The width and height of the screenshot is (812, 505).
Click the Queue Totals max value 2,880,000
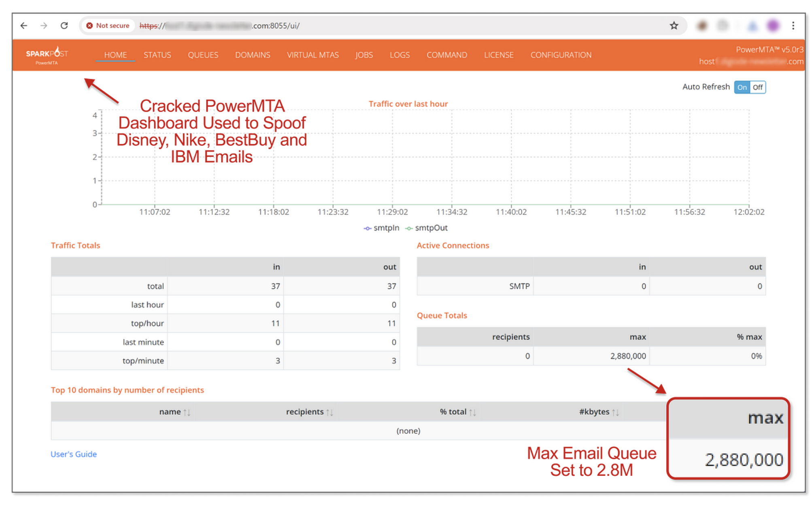[628, 356]
